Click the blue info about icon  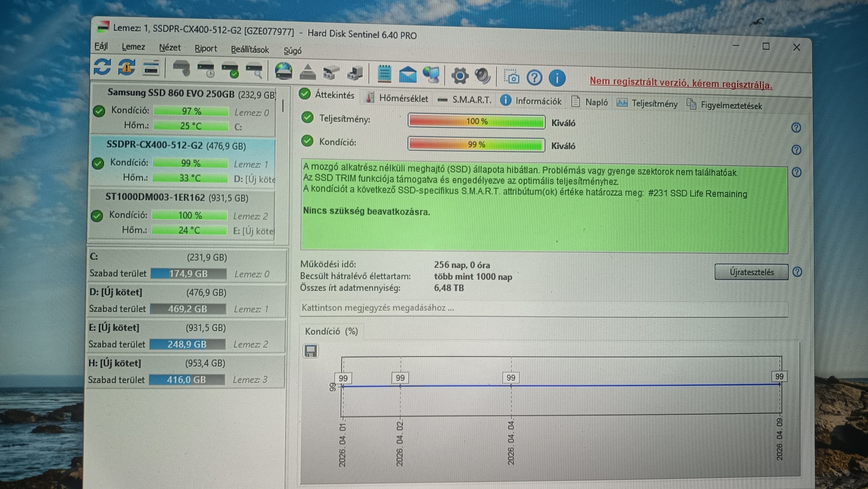pos(557,78)
